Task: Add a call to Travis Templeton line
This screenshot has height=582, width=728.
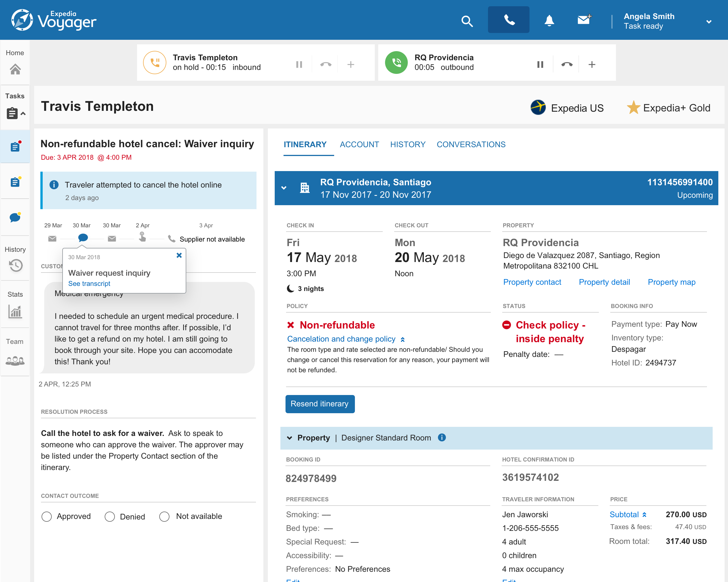Action: 351,65
